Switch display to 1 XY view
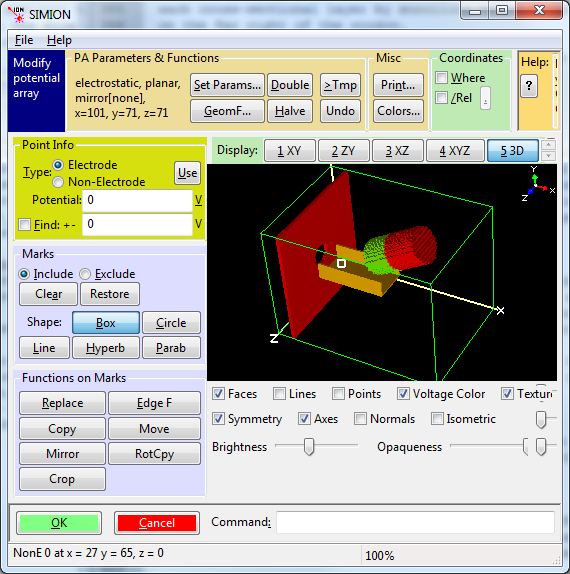 [289, 150]
